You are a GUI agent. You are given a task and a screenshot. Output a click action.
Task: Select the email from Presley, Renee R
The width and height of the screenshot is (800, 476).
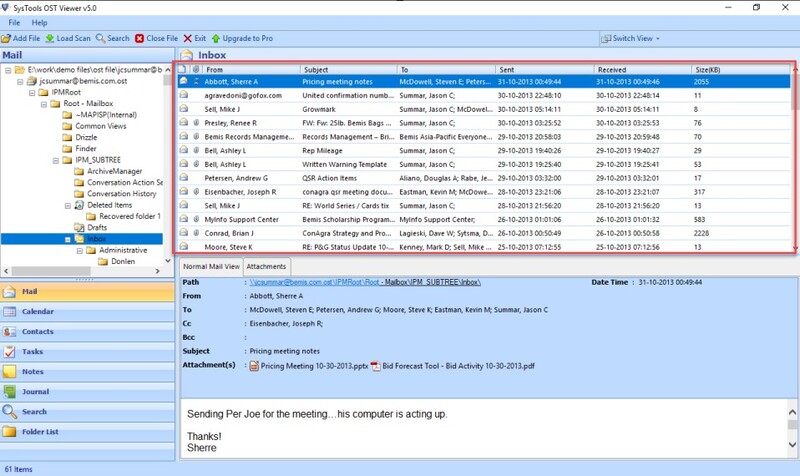pyautogui.click(x=230, y=122)
